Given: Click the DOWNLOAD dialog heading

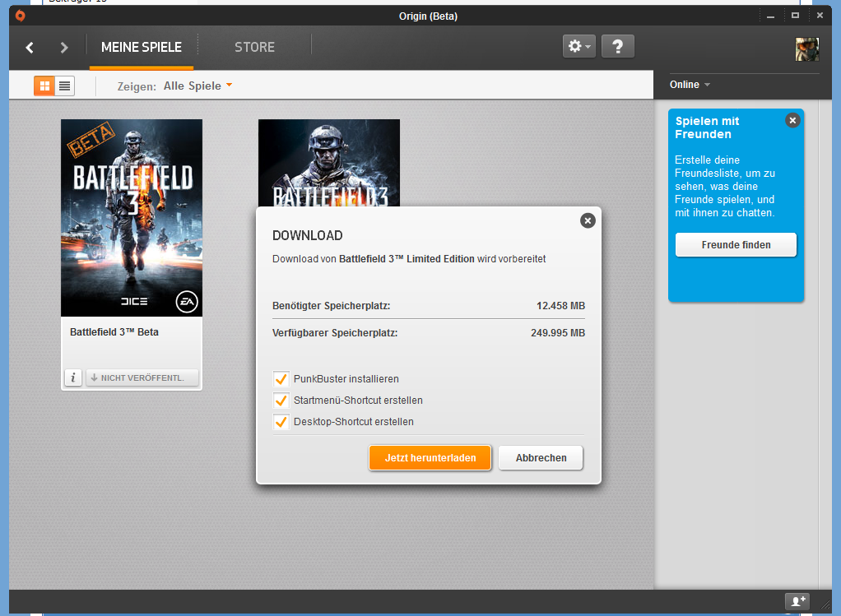Looking at the screenshot, I should [x=307, y=235].
